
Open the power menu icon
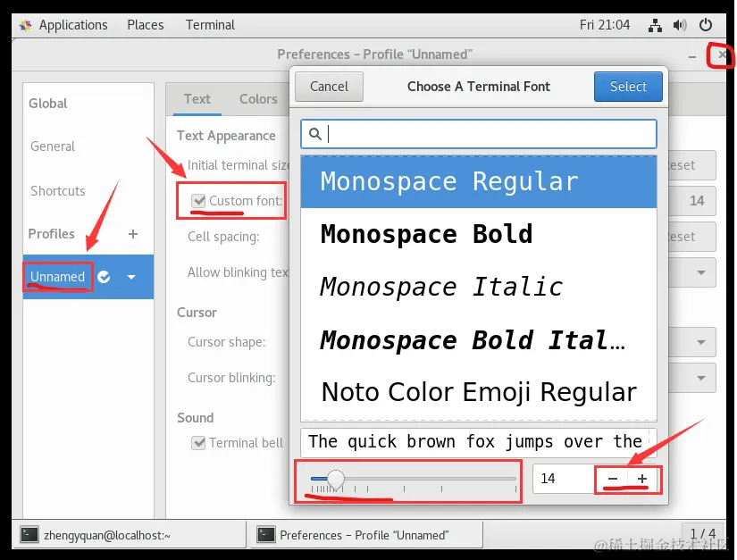[706, 25]
